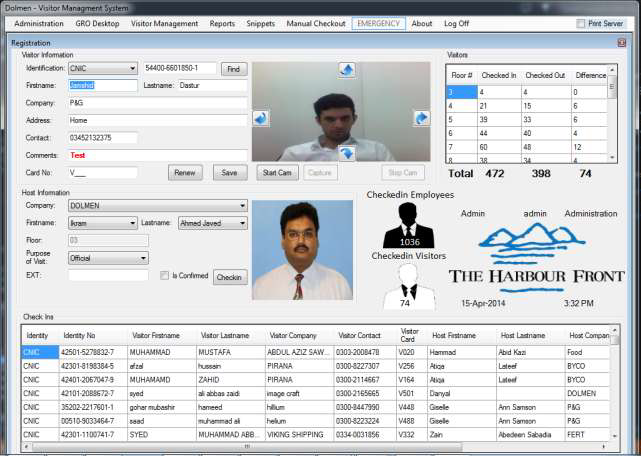Image resolution: width=641 pixels, height=456 pixels.
Task: Open the Snippets menu
Action: [260, 24]
